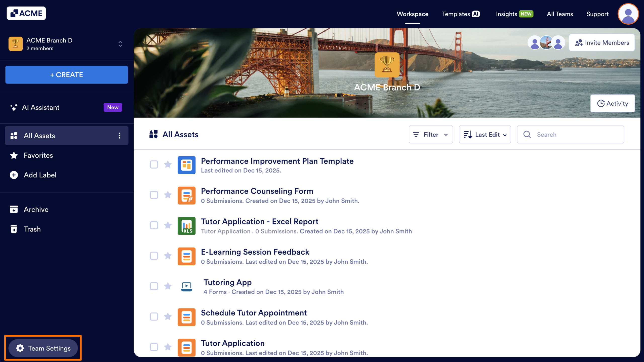The height and width of the screenshot is (362, 644).
Task: Click the Invite Members button
Action: [602, 43]
